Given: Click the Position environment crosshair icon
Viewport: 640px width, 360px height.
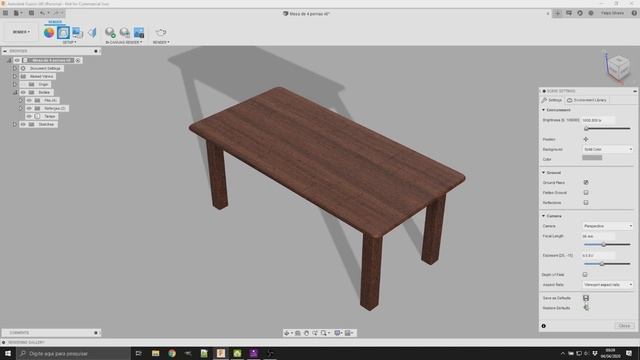Looking at the screenshot, I should click(586, 139).
